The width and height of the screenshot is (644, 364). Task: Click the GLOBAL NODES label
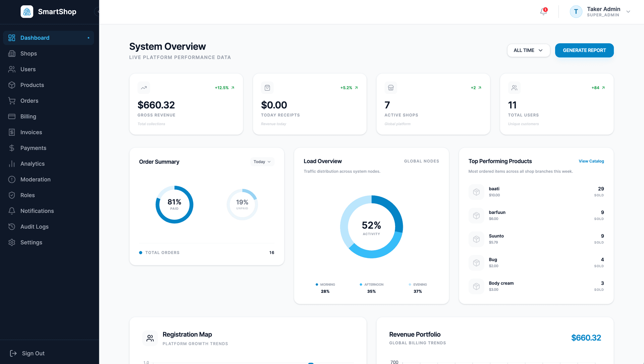[x=422, y=161]
